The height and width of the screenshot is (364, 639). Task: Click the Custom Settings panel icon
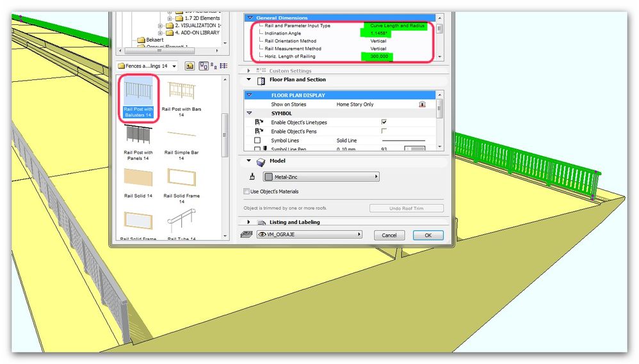(x=261, y=70)
